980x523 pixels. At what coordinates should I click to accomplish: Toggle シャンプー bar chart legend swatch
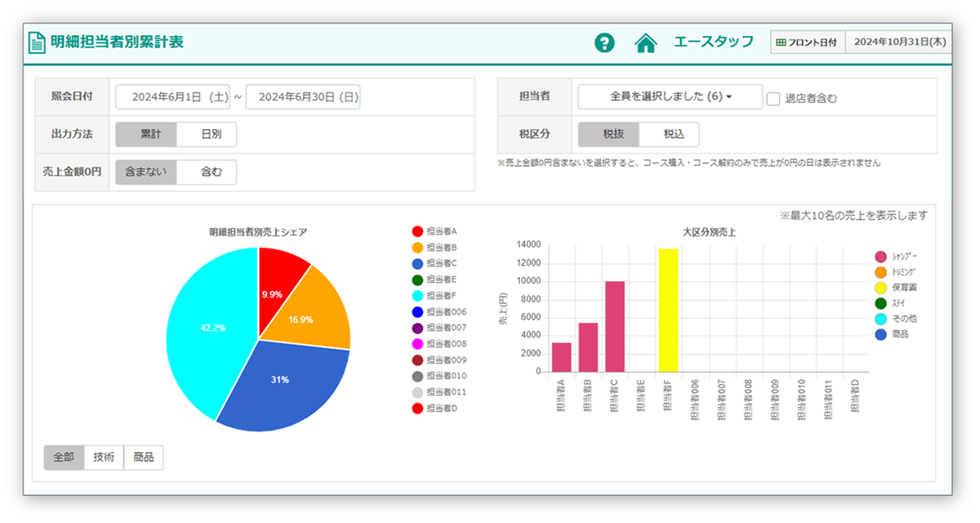coord(880,257)
